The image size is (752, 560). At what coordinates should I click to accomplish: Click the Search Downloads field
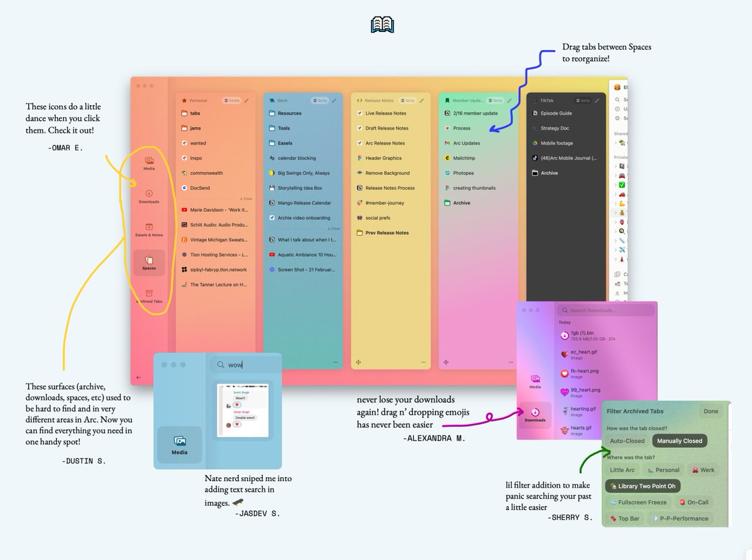coord(605,310)
